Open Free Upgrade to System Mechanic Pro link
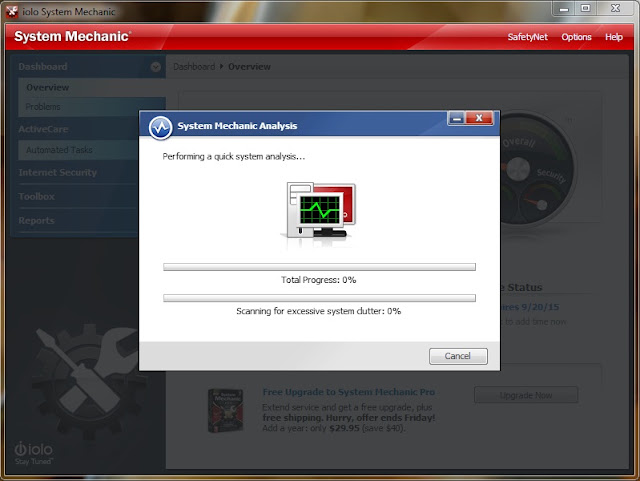 pyautogui.click(x=349, y=392)
